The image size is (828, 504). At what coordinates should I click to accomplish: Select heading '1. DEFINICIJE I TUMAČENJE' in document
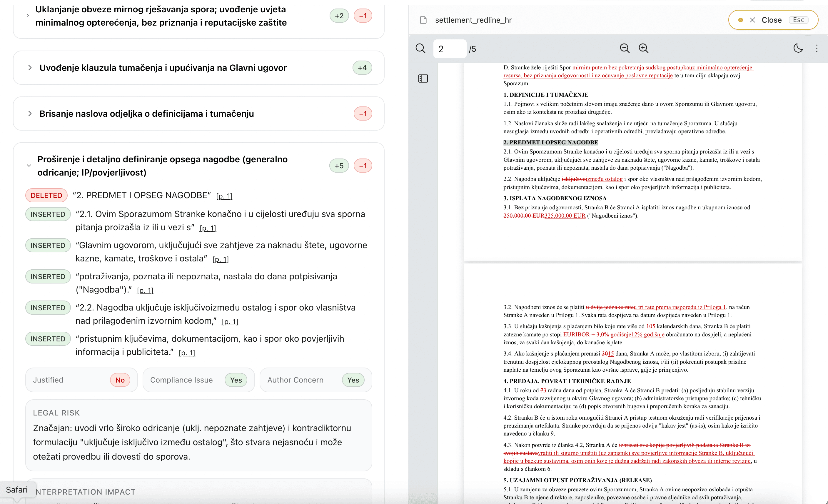click(x=546, y=95)
